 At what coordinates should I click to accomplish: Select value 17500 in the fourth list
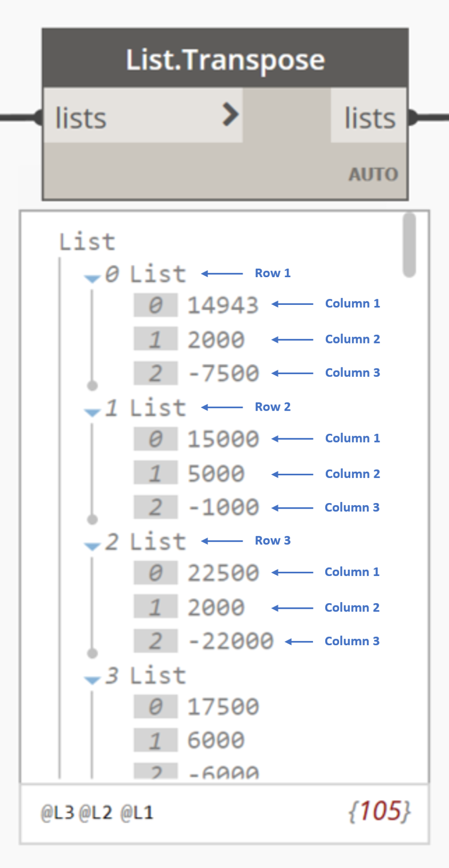[x=223, y=707]
